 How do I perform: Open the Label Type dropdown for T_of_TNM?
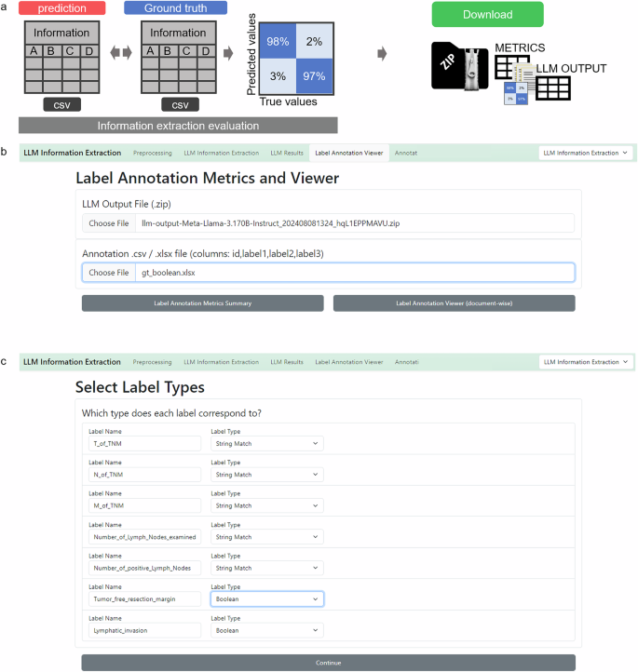pos(266,444)
